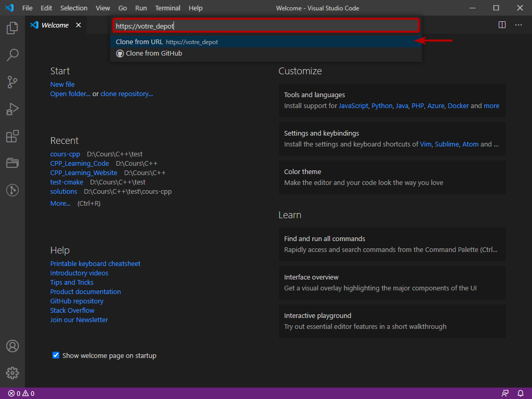Open Tips and Tricks link
The height and width of the screenshot is (399, 532).
[72, 282]
